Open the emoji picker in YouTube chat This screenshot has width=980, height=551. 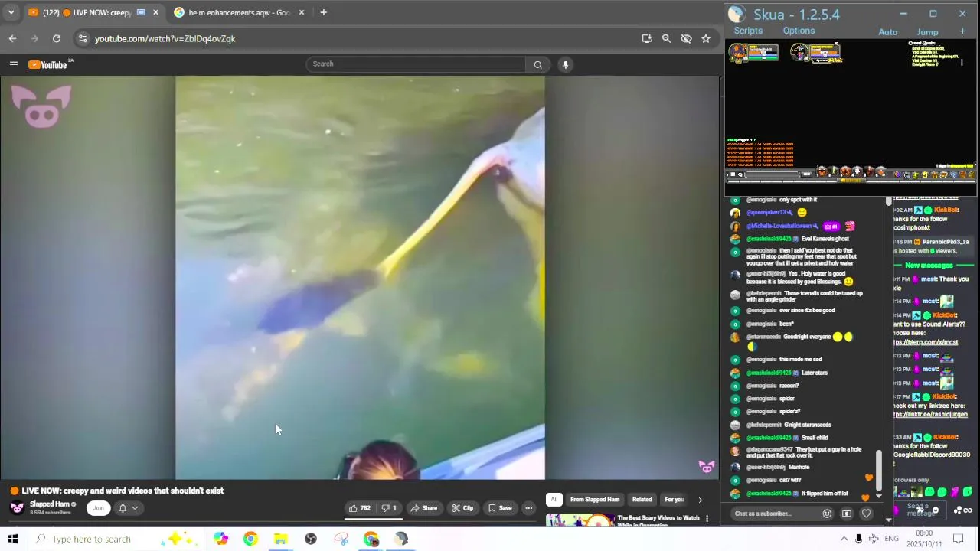(x=827, y=514)
